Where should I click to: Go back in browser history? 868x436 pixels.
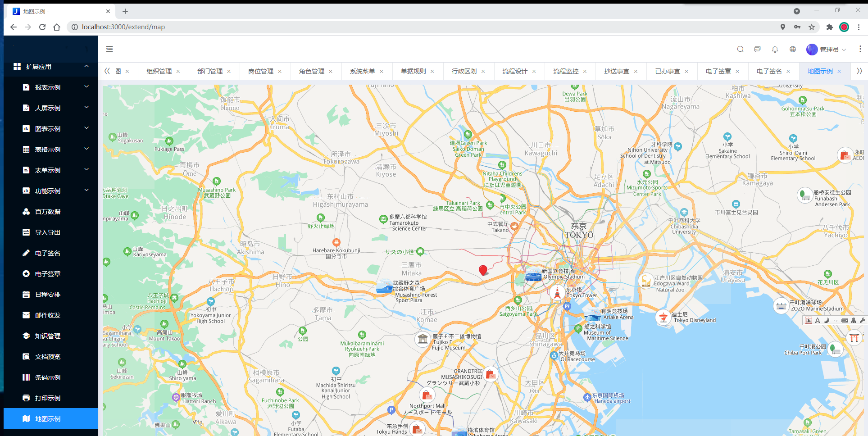tap(14, 27)
